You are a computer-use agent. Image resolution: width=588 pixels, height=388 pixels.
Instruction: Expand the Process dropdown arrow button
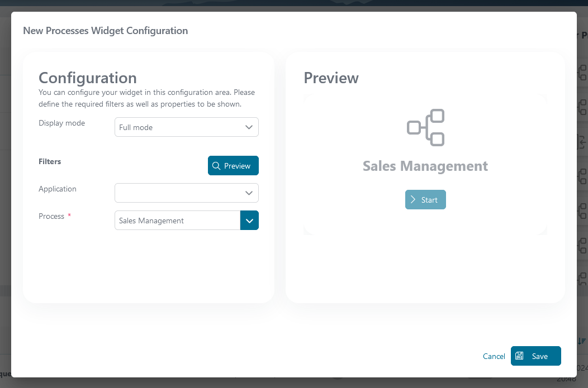(x=249, y=220)
